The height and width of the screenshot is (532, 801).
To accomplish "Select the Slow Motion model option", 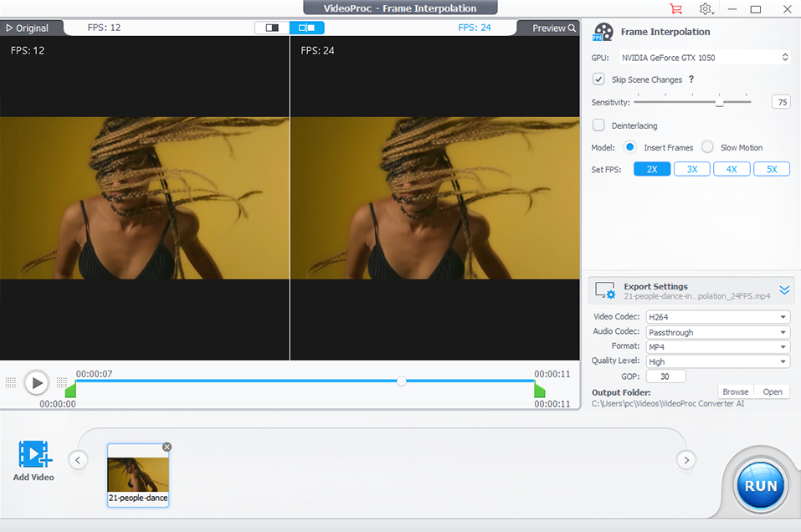I will [x=708, y=147].
